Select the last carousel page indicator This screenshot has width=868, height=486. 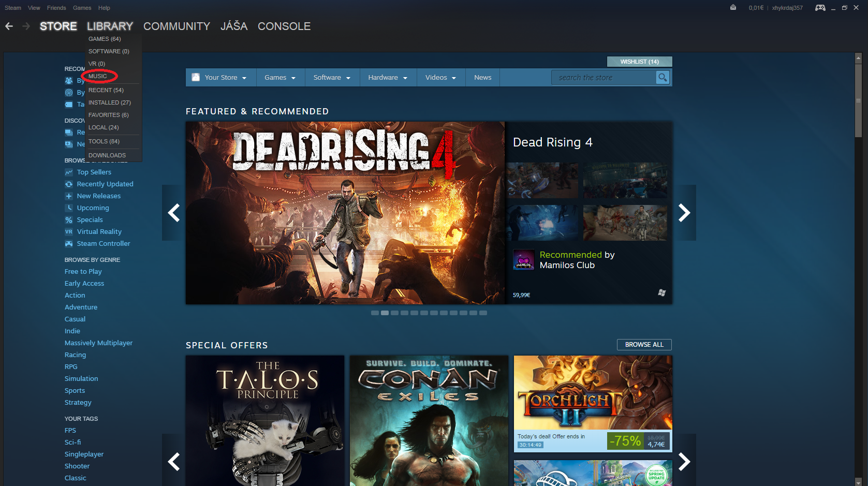[483, 313]
